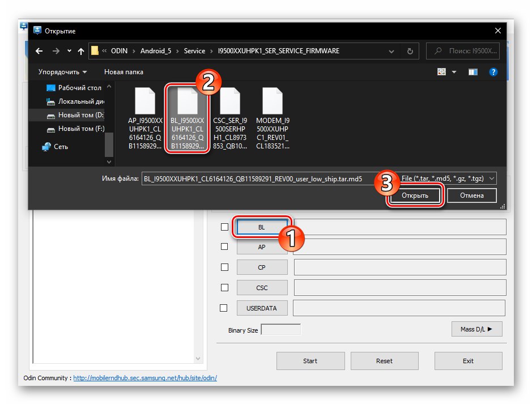
Task: Click the CP button in Odin
Action: coord(262,267)
